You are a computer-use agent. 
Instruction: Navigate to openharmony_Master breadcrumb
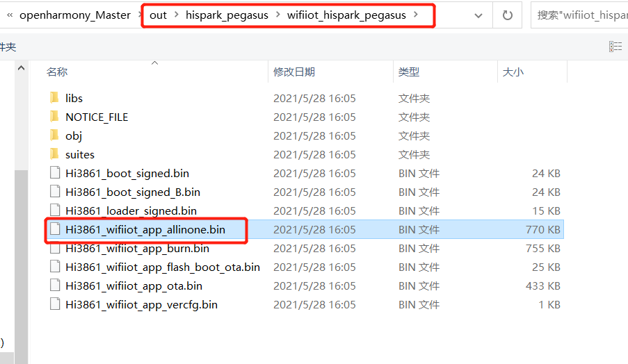pyautogui.click(x=75, y=15)
